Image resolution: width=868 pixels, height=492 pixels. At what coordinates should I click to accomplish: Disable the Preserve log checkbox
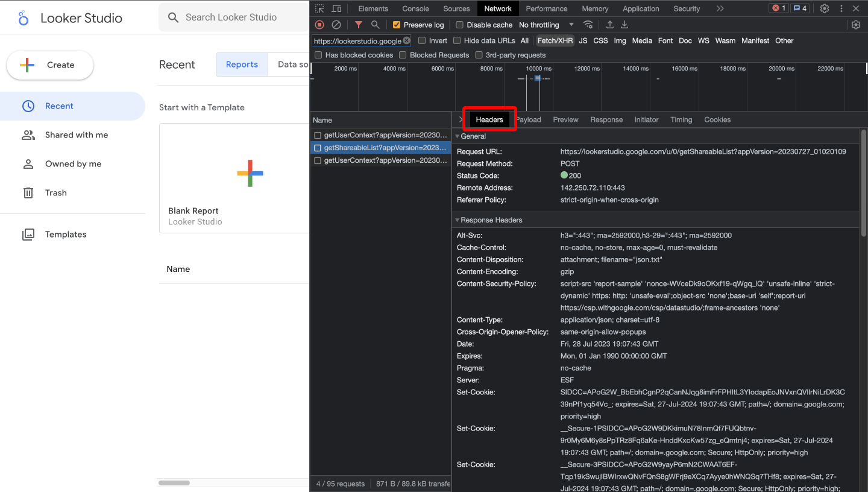397,25
